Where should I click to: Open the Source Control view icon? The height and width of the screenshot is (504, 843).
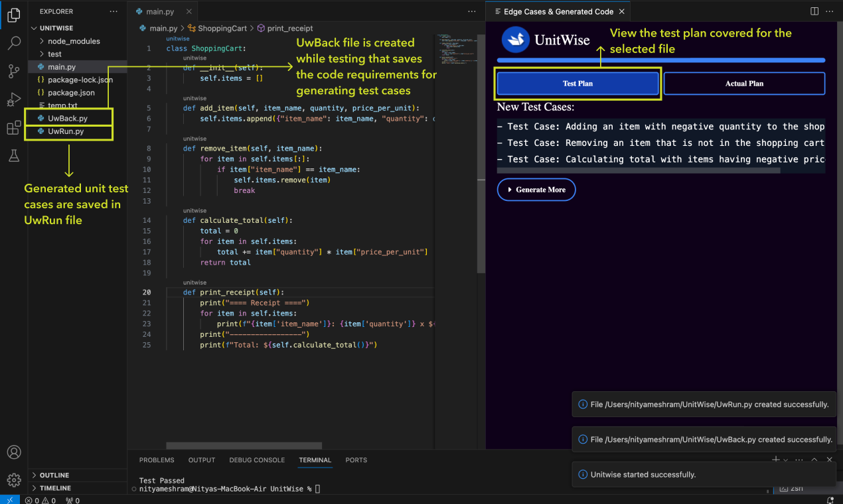(13, 72)
